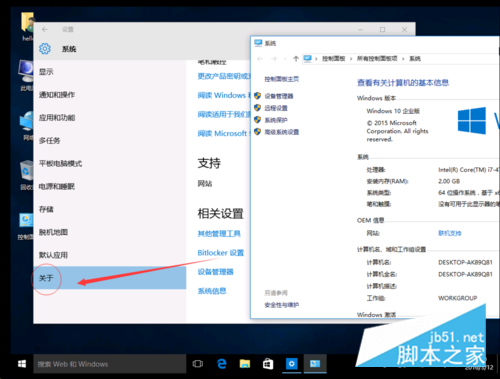
Task: Select the Network desktop icon
Action: click(27, 126)
